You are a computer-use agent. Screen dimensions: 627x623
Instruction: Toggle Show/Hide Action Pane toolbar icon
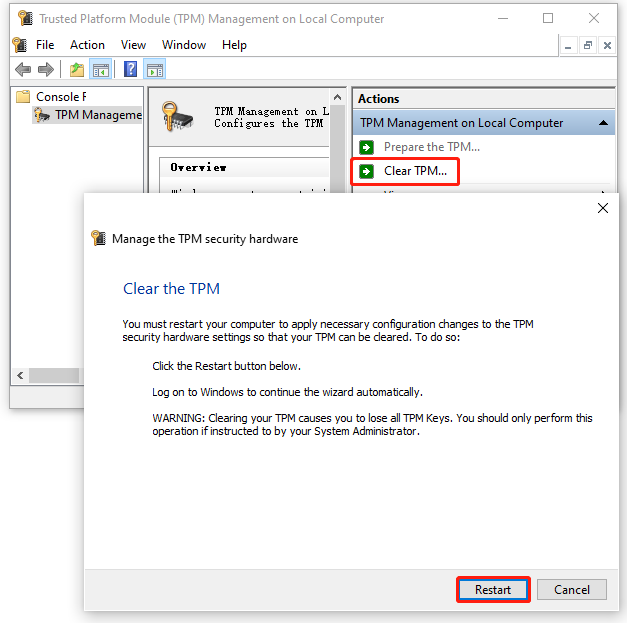coord(155,70)
